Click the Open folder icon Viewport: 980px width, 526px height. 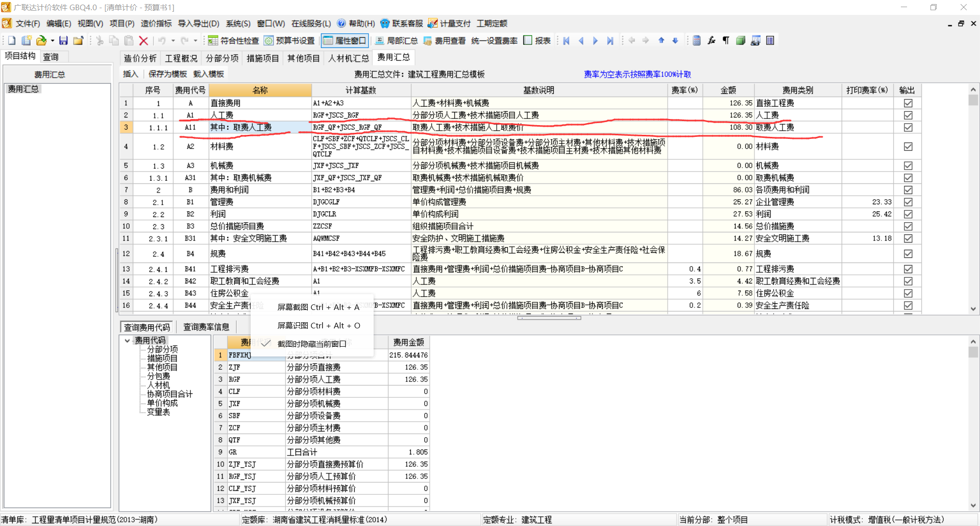(41, 40)
